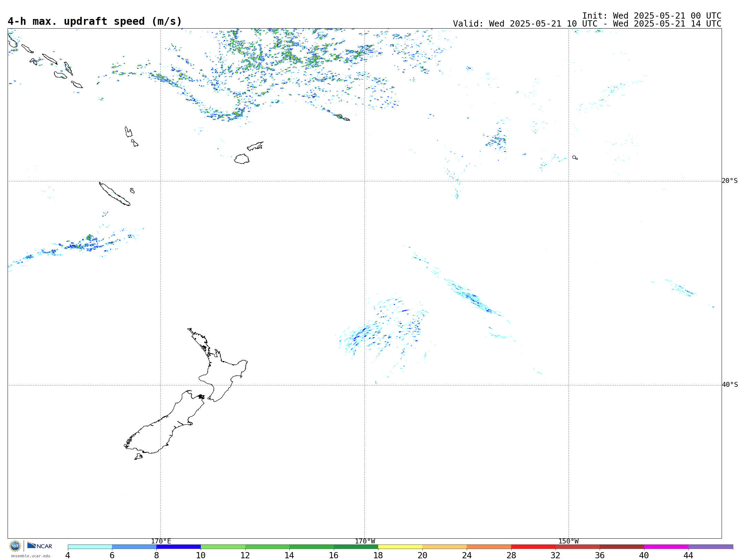Image resolution: width=744 pixels, height=560 pixels.
Task: Click the 20°S latitude label
Action: pos(730,181)
